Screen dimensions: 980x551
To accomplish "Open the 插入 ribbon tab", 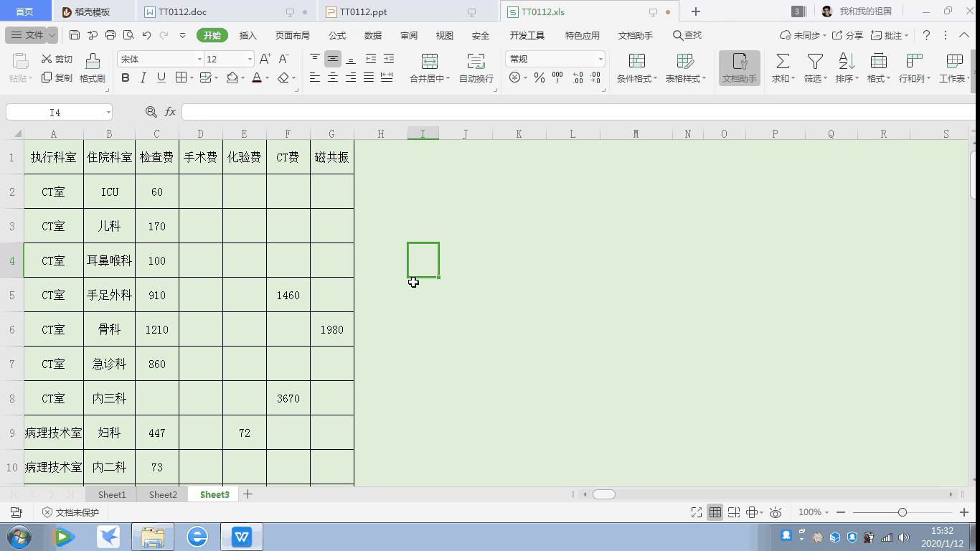I will tap(248, 35).
